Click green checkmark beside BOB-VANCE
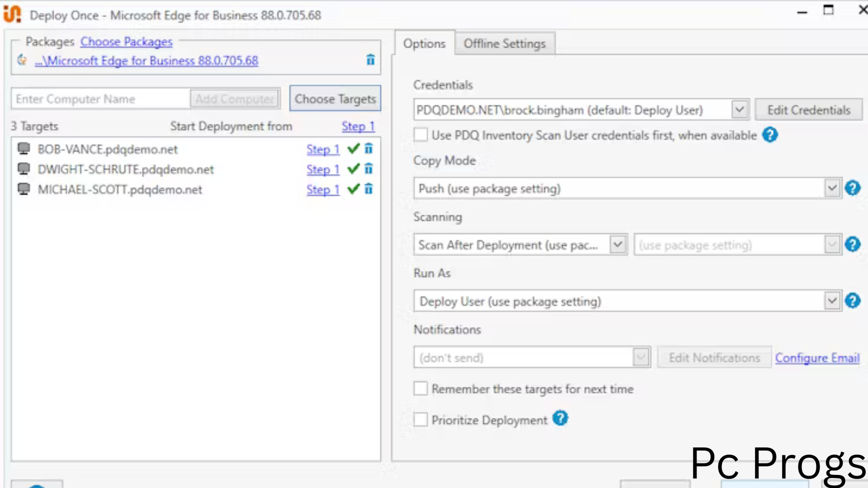Image resolution: width=868 pixels, height=488 pixels. coord(354,148)
